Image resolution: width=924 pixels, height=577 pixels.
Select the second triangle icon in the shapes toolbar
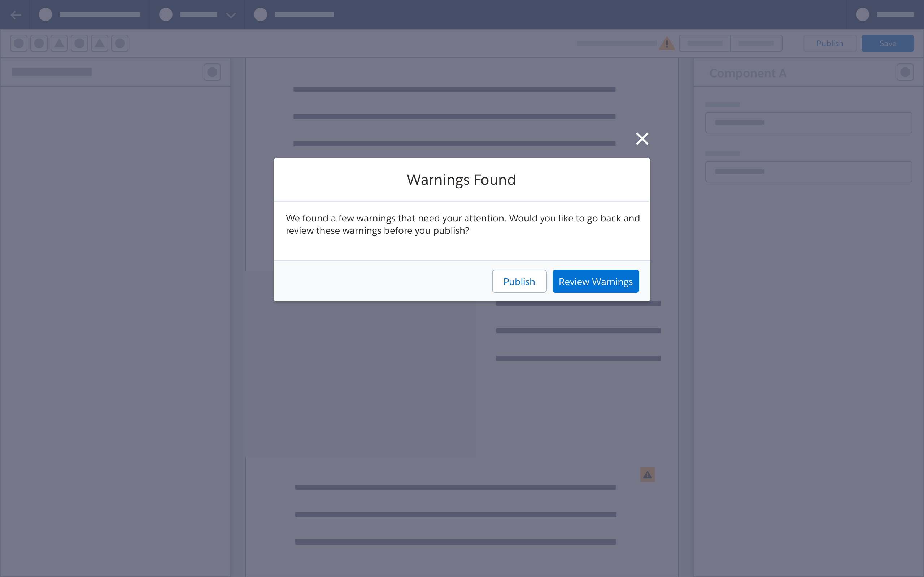click(x=99, y=43)
